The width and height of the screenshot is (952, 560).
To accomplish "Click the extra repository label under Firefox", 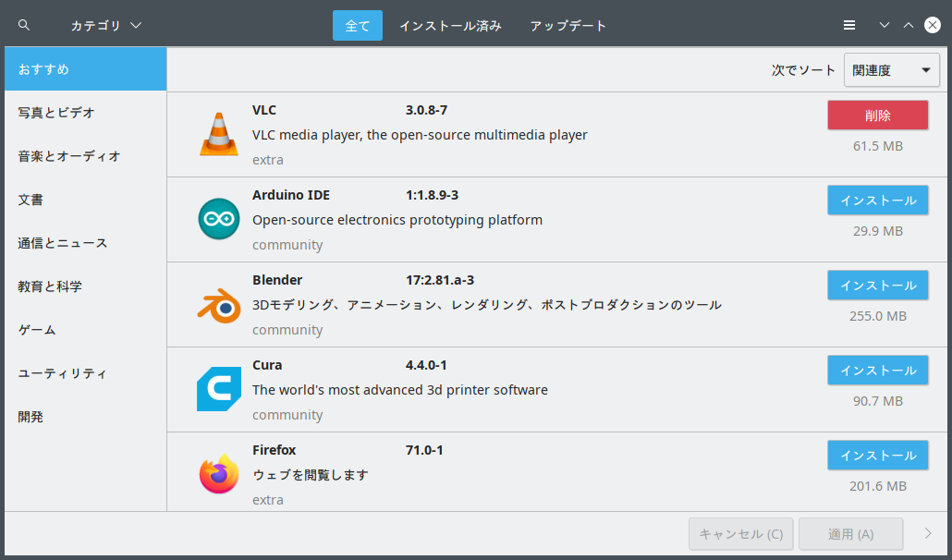I will [x=268, y=499].
